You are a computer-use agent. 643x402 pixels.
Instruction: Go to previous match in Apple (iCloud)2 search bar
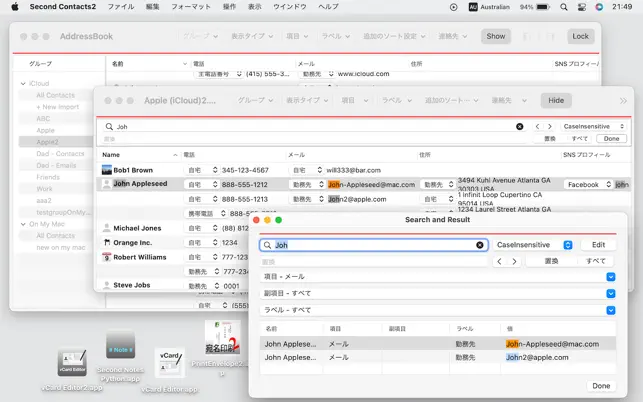[x=537, y=126]
